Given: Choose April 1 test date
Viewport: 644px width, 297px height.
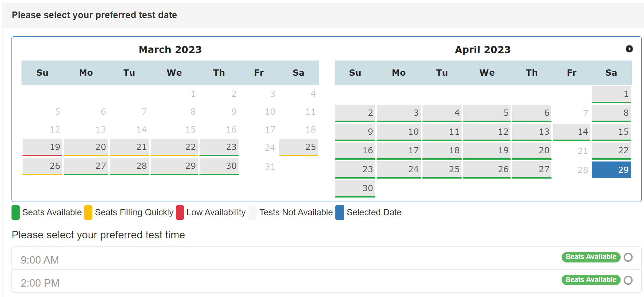Looking at the screenshot, I should coord(611,95).
